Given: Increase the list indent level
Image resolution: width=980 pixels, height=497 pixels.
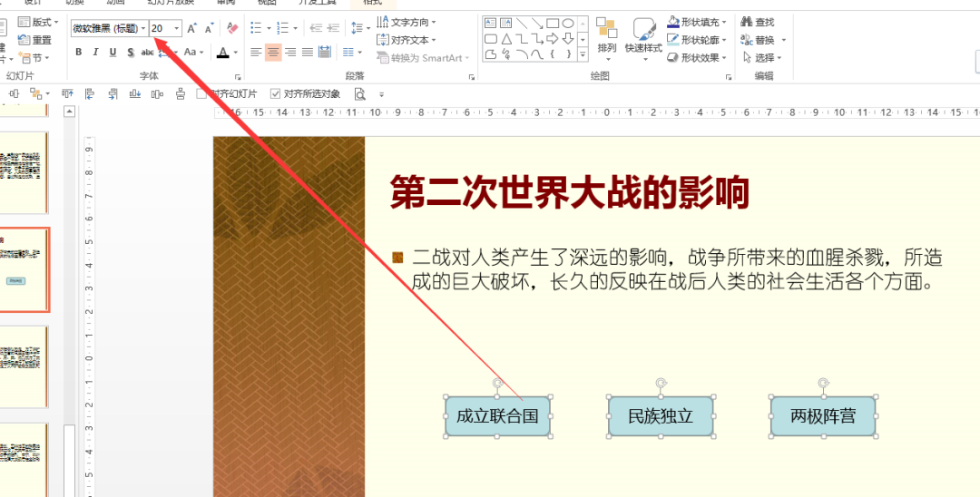Looking at the screenshot, I should coord(333,28).
